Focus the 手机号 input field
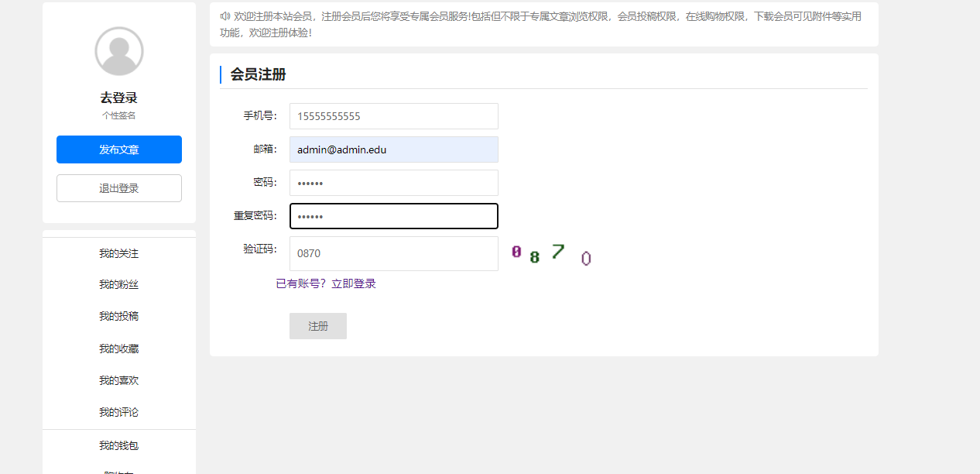This screenshot has width=980, height=474. coord(394,116)
